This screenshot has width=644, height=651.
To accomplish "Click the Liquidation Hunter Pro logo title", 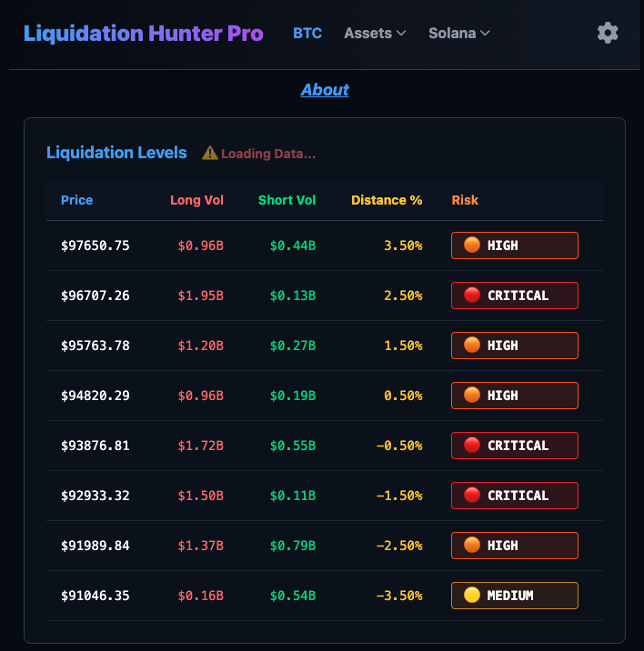I will click(x=144, y=34).
